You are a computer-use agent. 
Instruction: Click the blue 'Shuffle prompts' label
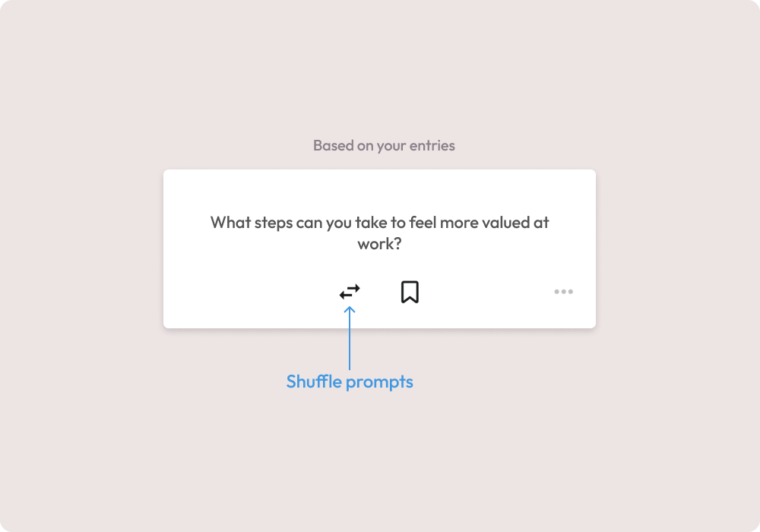pyautogui.click(x=350, y=382)
